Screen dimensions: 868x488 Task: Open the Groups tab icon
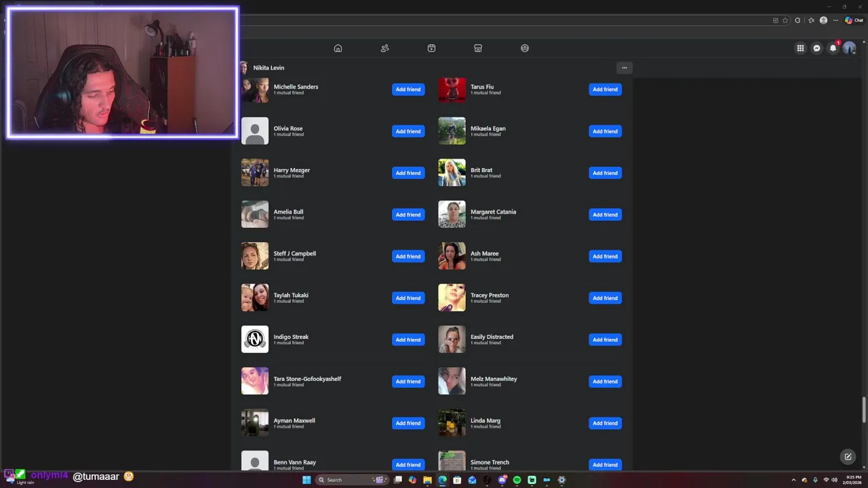pyautogui.click(x=525, y=48)
